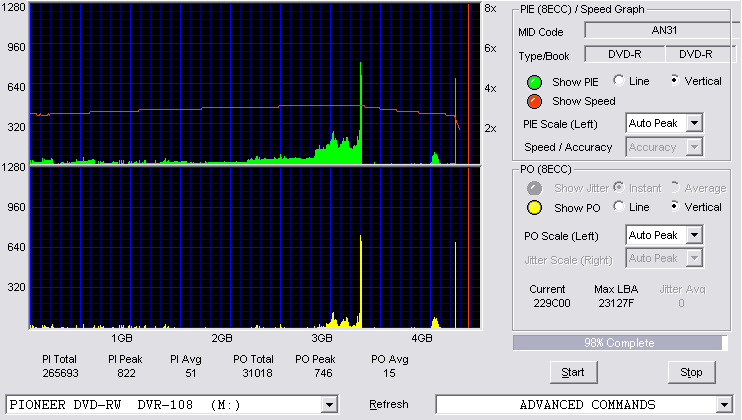Click the 8x speed axis label
The image size is (742, 420).
(490, 9)
